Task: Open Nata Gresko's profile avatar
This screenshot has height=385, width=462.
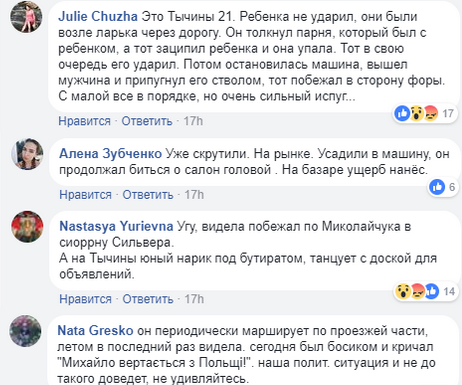Action: click(26, 331)
